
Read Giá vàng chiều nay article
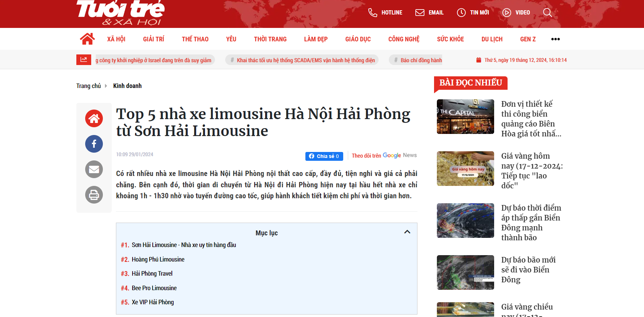[x=527, y=310]
